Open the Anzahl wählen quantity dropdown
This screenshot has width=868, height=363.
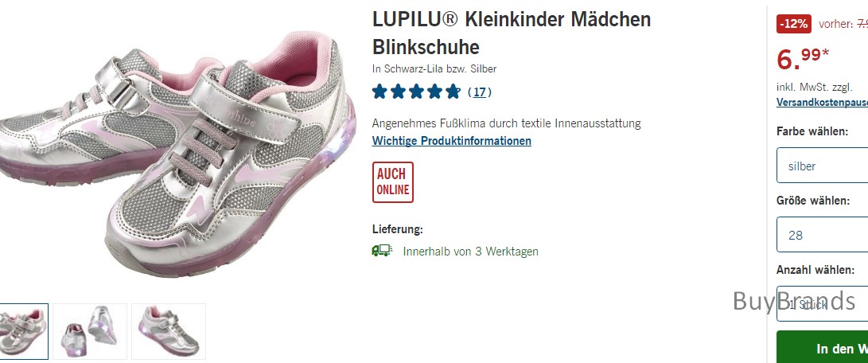point(822,304)
